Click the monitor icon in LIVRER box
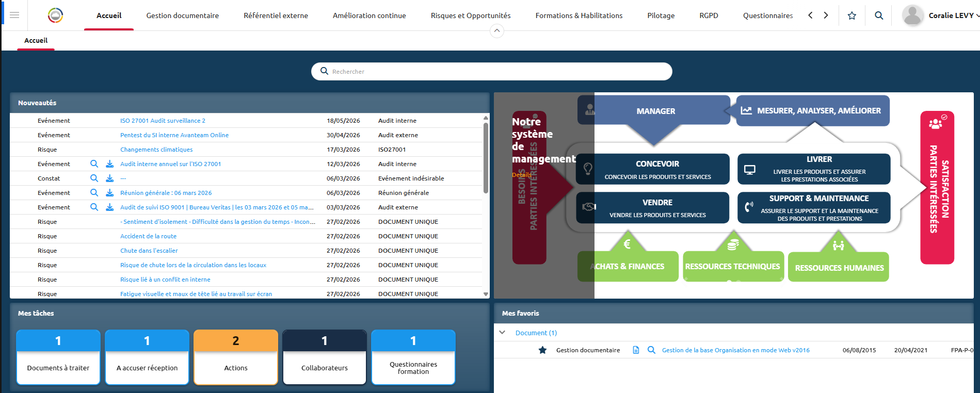The image size is (980, 393). point(750,170)
